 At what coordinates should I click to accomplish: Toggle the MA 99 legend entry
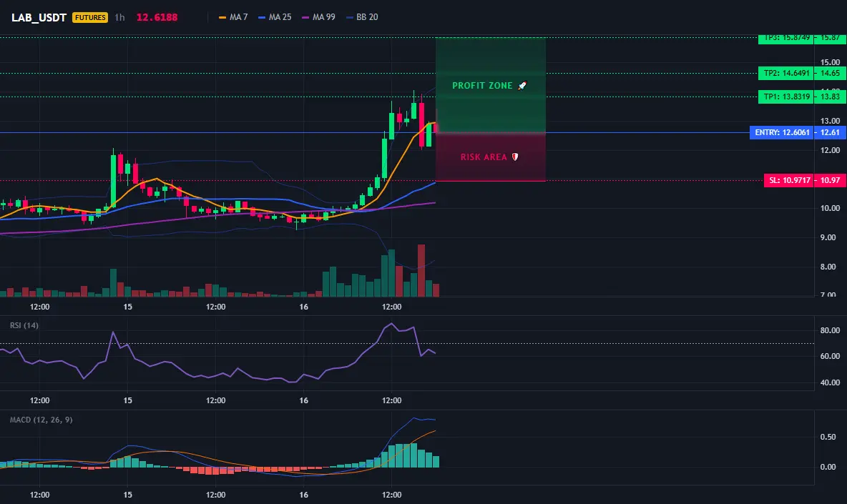(x=319, y=17)
